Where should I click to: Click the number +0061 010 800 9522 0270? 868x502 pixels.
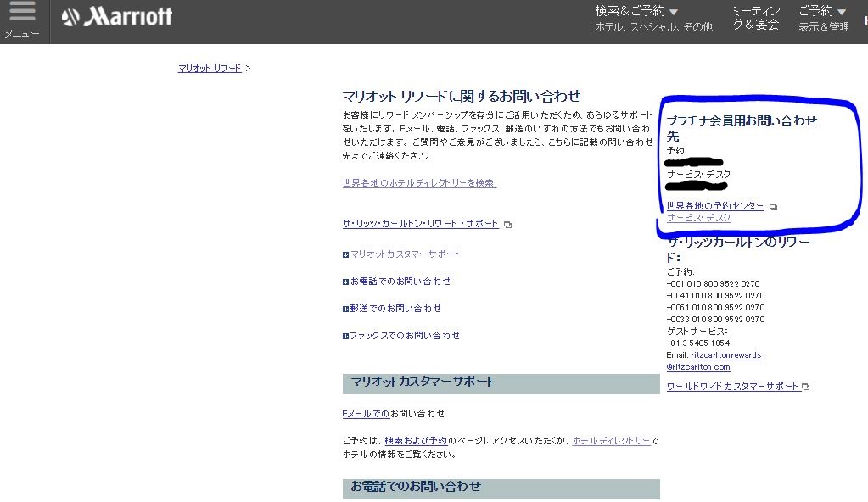pyautogui.click(x=715, y=307)
